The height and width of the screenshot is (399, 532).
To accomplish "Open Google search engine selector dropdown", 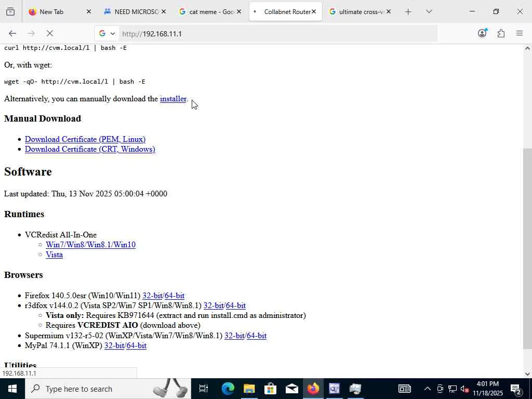I will [x=107, y=33].
